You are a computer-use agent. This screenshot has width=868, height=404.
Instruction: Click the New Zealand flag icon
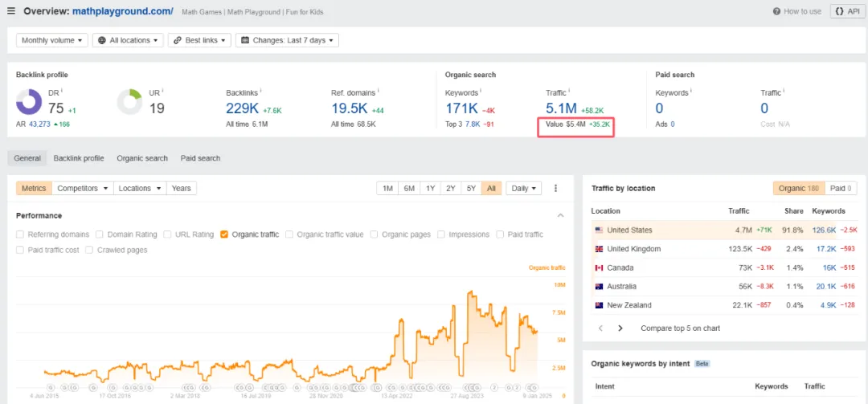click(x=599, y=305)
